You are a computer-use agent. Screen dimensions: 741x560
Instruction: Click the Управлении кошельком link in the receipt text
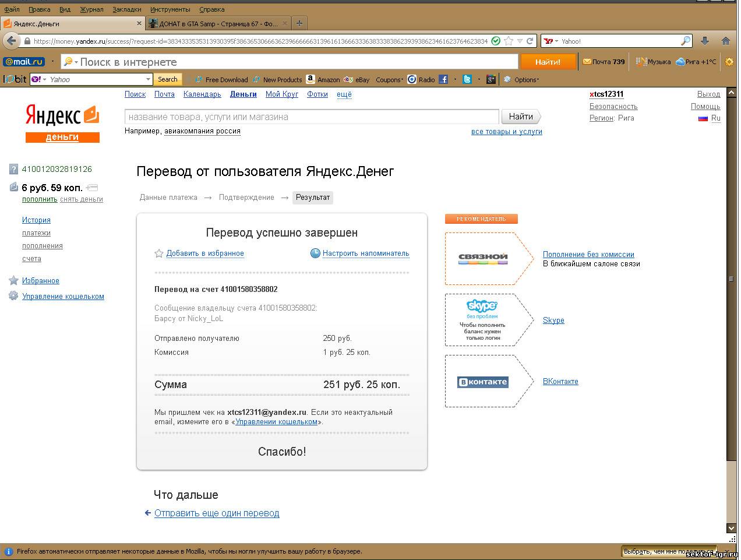click(x=277, y=422)
